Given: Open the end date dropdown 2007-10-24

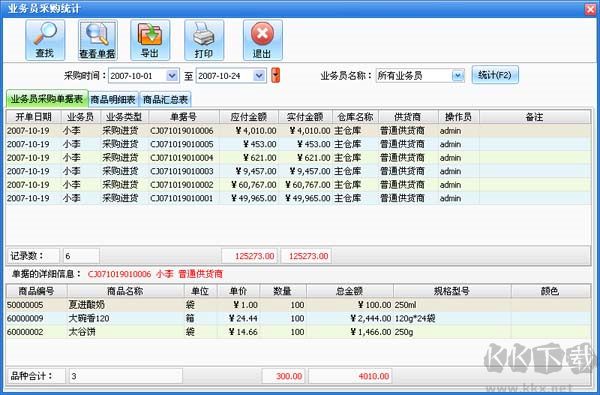Looking at the screenshot, I should coord(259,75).
